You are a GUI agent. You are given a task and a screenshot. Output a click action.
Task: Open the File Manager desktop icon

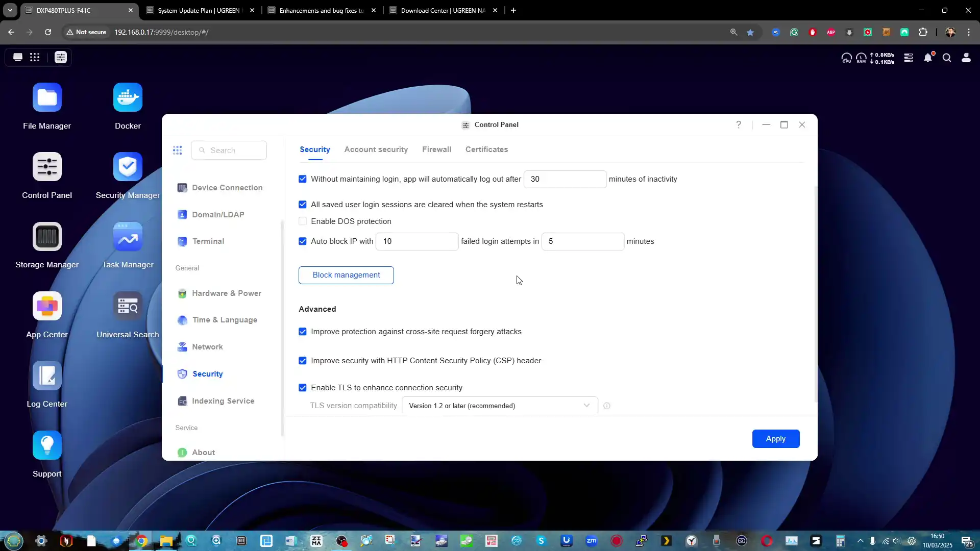(x=47, y=97)
